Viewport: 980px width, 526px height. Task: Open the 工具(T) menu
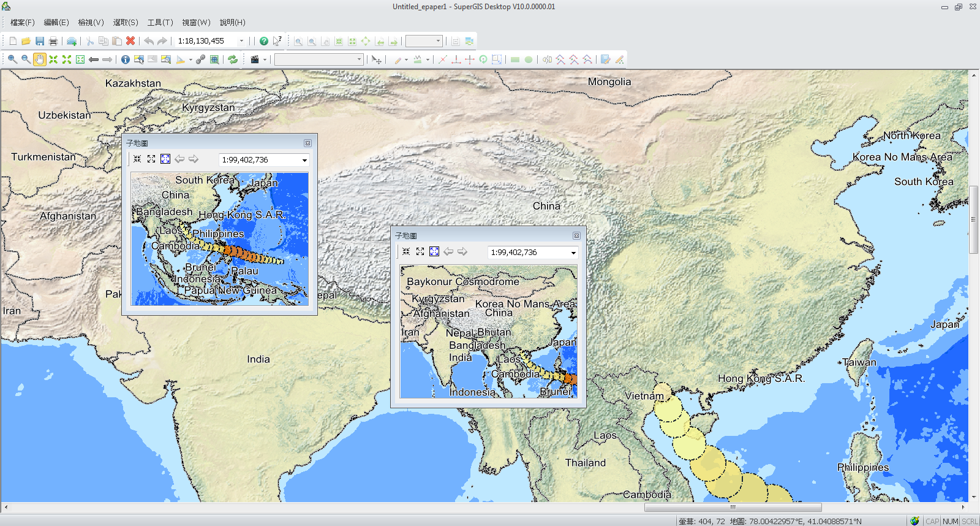160,23
